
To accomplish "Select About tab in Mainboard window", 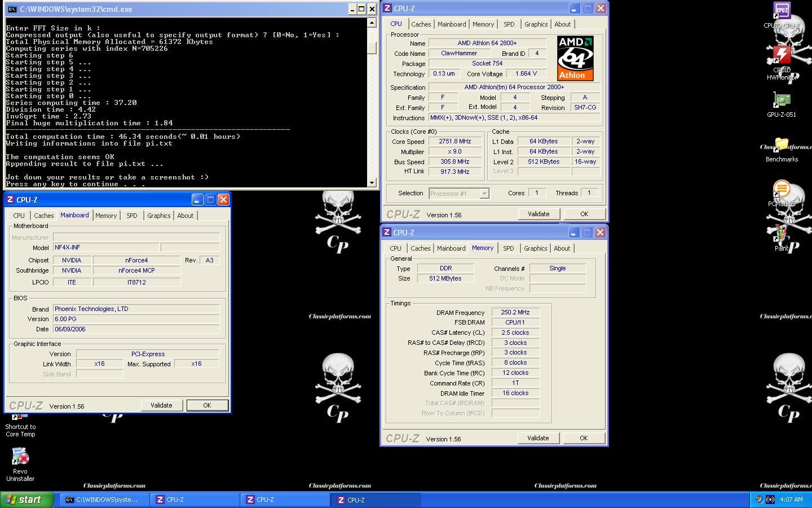I will (185, 216).
